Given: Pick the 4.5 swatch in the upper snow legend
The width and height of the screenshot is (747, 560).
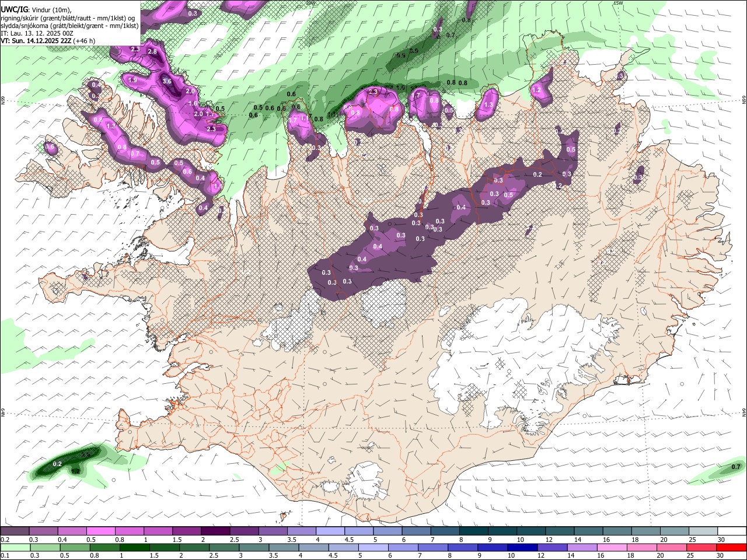Looking at the screenshot, I should (358, 531).
